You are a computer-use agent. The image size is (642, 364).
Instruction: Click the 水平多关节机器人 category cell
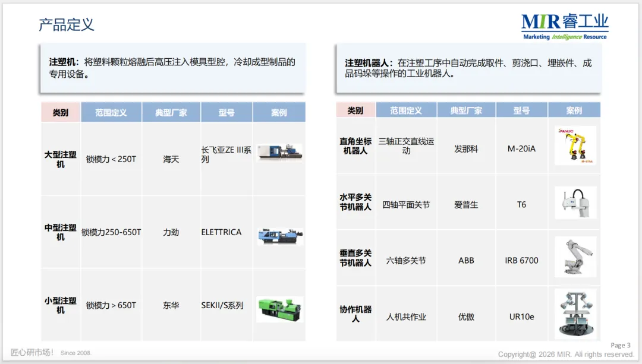tap(355, 202)
